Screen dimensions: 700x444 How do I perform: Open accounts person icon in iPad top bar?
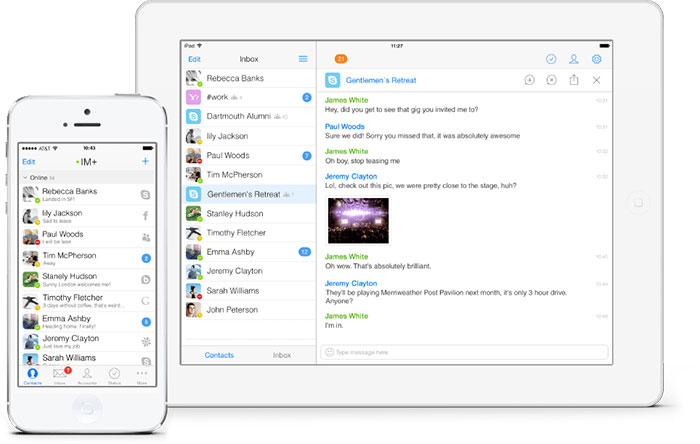[574, 59]
